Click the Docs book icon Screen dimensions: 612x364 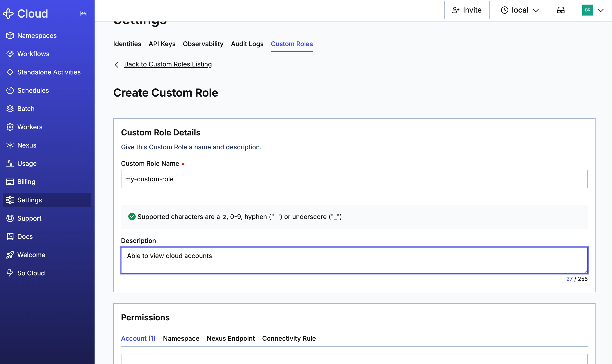[x=10, y=237]
